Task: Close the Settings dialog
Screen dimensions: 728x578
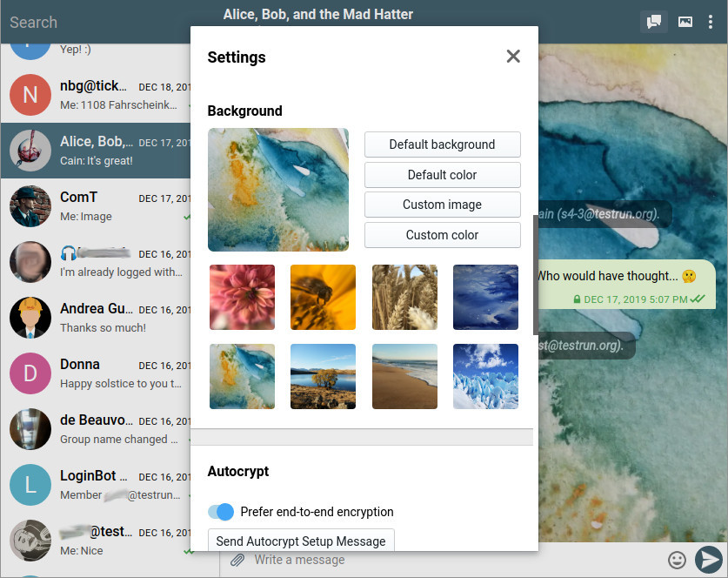Action: coord(513,56)
